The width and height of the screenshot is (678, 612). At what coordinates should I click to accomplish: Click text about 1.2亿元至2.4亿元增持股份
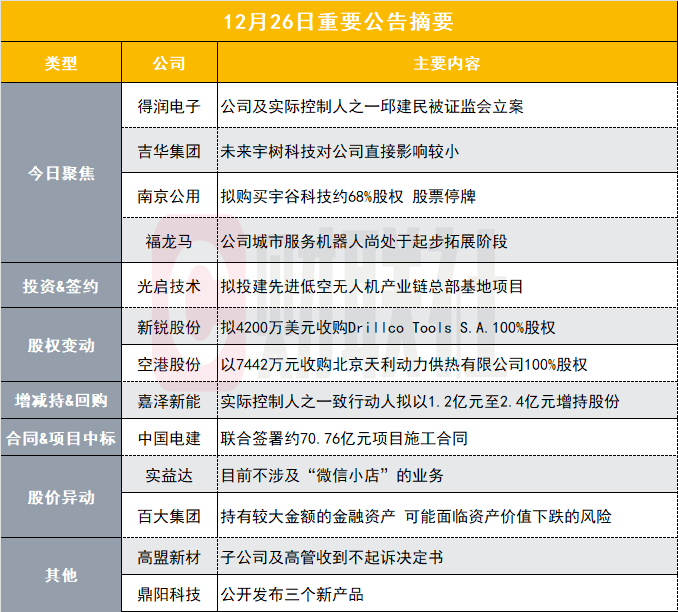(x=420, y=401)
